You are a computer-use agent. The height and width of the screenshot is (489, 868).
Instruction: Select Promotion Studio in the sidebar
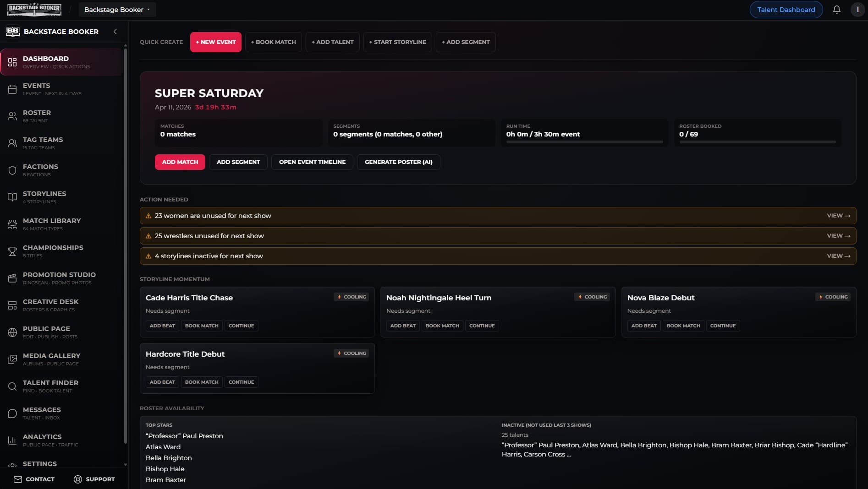[59, 278]
